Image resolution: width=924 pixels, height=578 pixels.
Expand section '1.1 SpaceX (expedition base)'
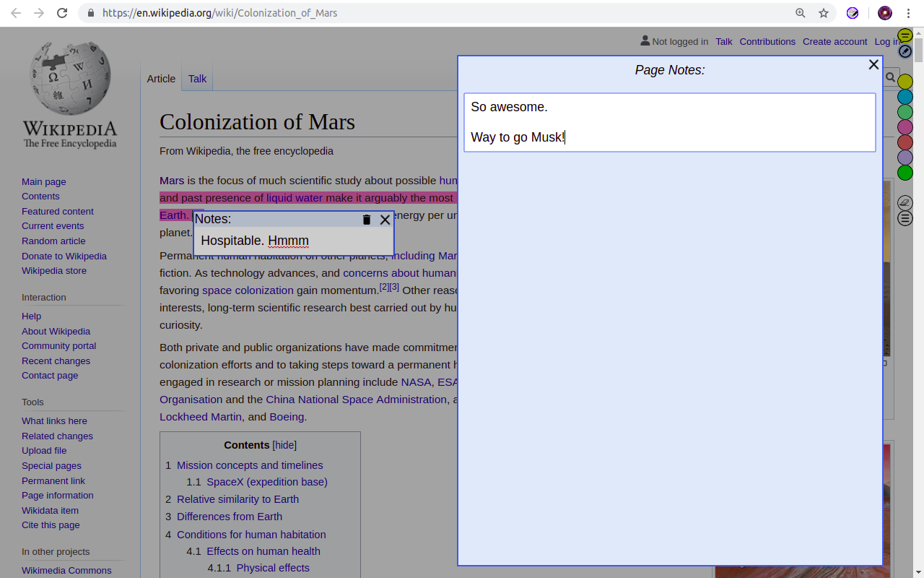266,482
